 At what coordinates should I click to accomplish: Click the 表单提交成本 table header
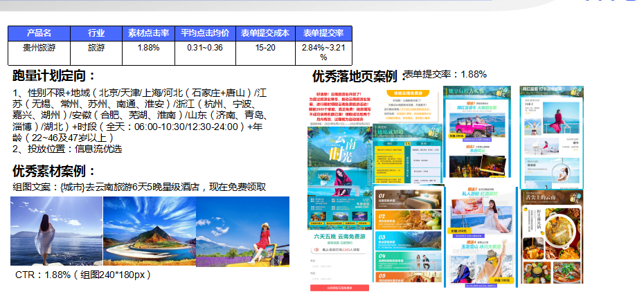(265, 33)
